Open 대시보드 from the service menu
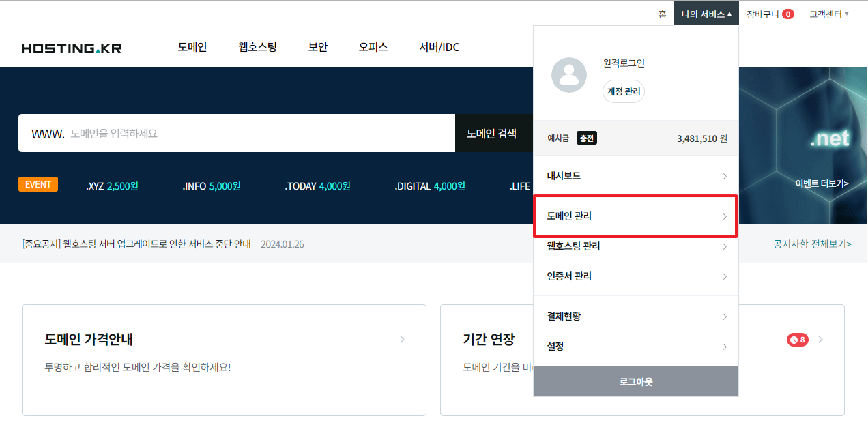The image size is (868, 427). point(635,176)
